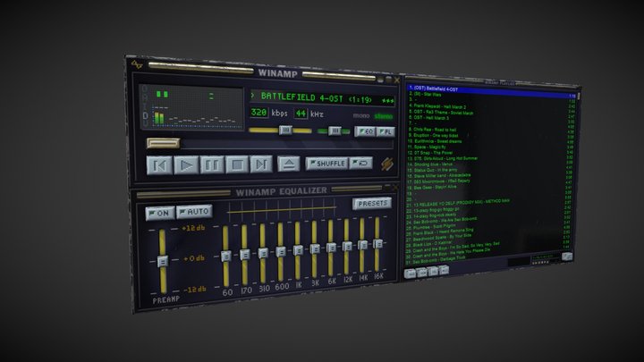Viewport: 644px width, 362px height.
Task: Click the stereo indicator
Action: click(x=384, y=116)
